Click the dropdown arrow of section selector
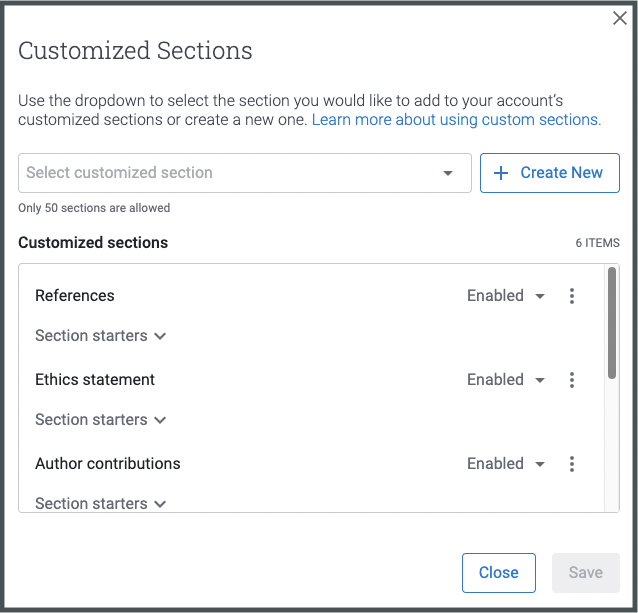Viewport: 638px width, 613px height. coord(448,173)
